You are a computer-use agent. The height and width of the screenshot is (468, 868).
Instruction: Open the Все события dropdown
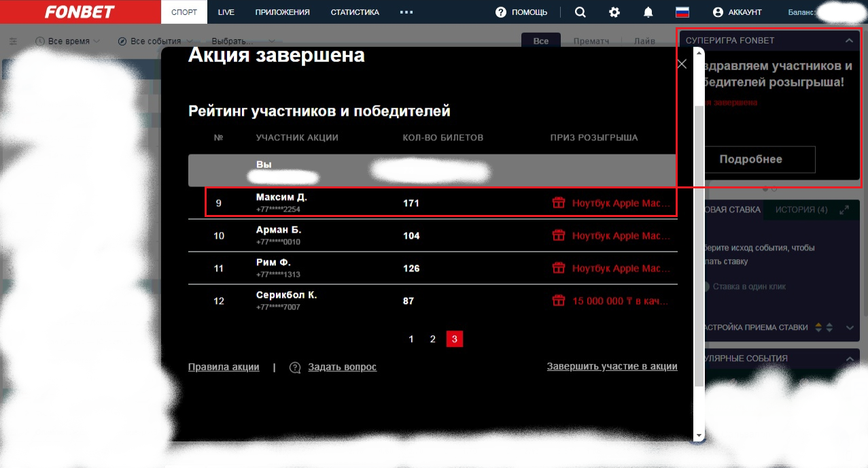(155, 41)
